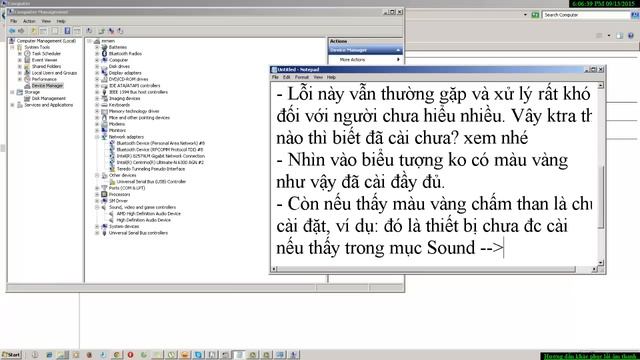Open the More Actions submenu arrow
Viewport: 640px width, 360px height.
398,60
